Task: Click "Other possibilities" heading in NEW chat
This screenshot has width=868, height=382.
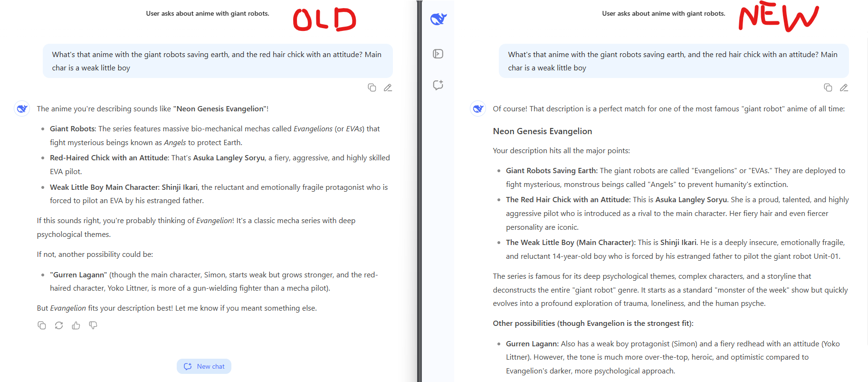Action: click(x=593, y=323)
